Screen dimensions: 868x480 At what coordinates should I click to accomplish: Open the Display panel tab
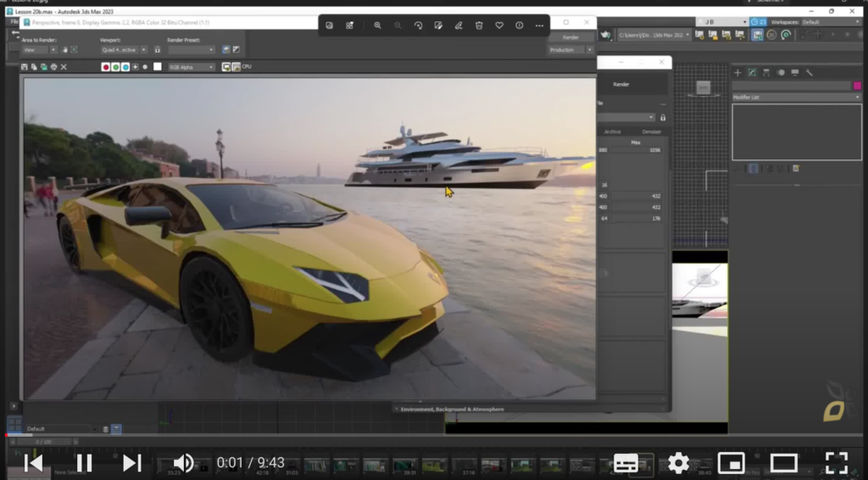coord(795,73)
